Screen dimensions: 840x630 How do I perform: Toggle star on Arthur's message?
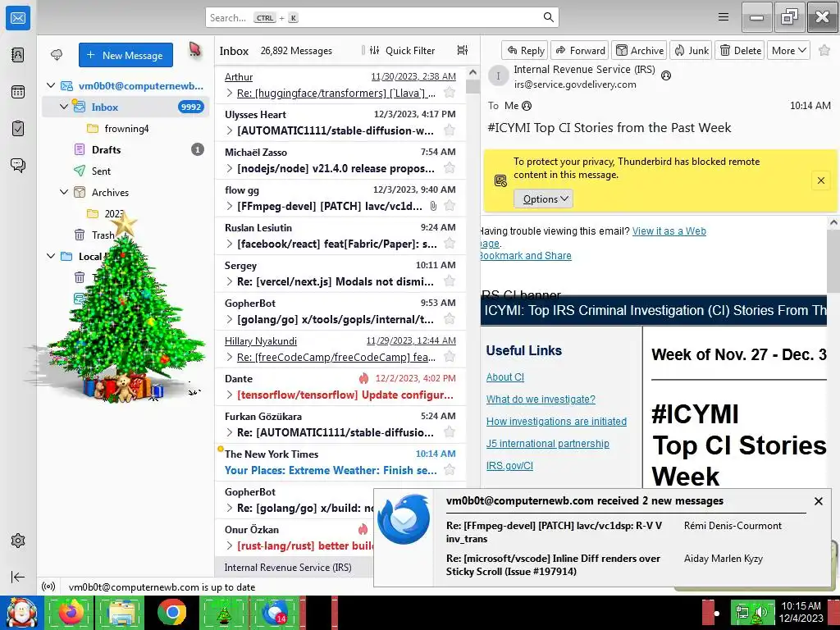pyautogui.click(x=450, y=93)
